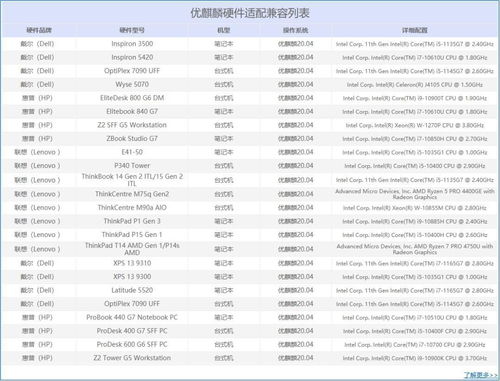The height and width of the screenshot is (381, 500).
Task: Click the 优麒麟硬件适配兼容列表 title
Action: [250, 13]
